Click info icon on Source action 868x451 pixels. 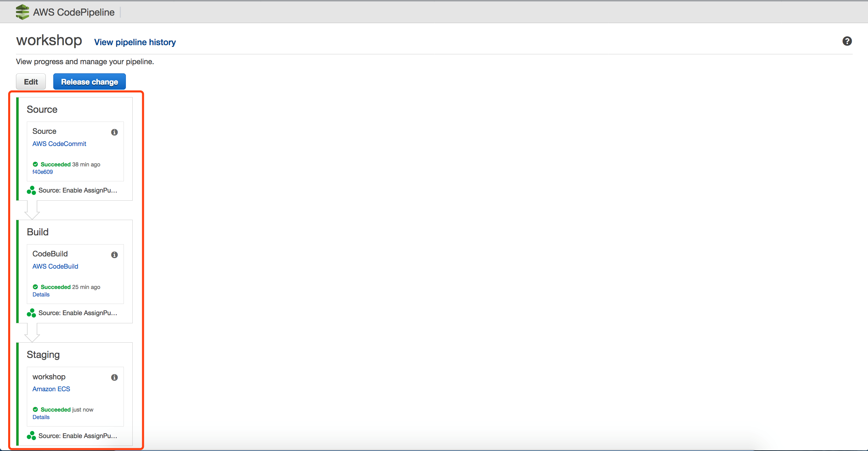(x=114, y=132)
